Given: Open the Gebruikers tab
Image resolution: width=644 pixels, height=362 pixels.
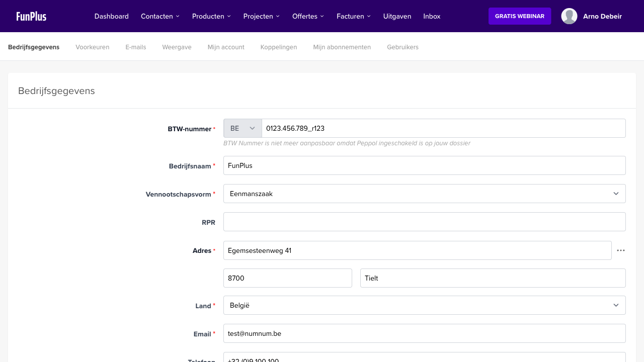Looking at the screenshot, I should [403, 47].
